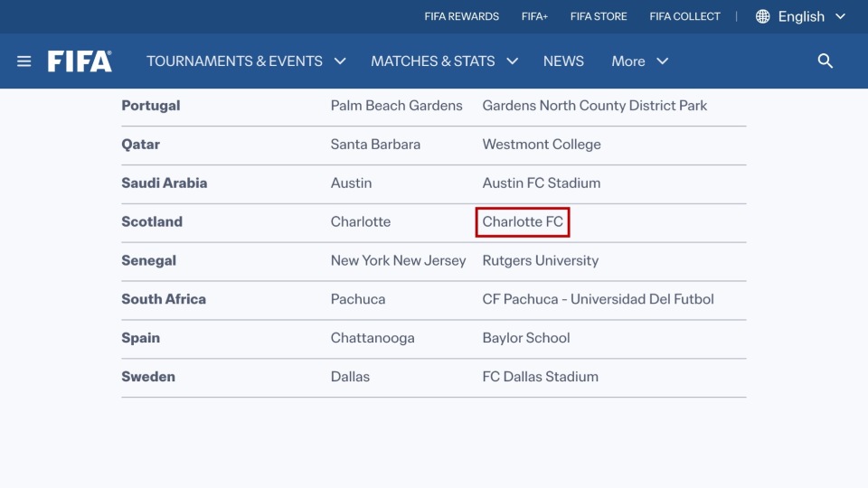This screenshot has height=488, width=868.
Task: Click the Scotland team name
Action: [x=152, y=222]
